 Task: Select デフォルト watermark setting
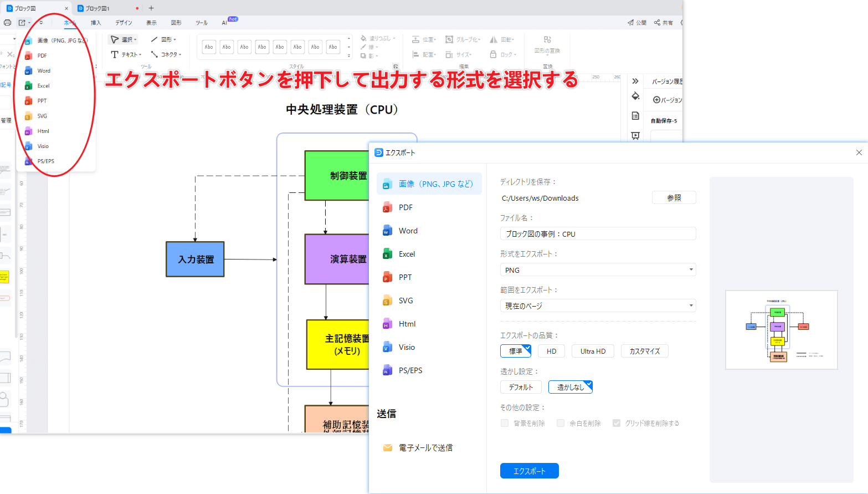pos(521,387)
